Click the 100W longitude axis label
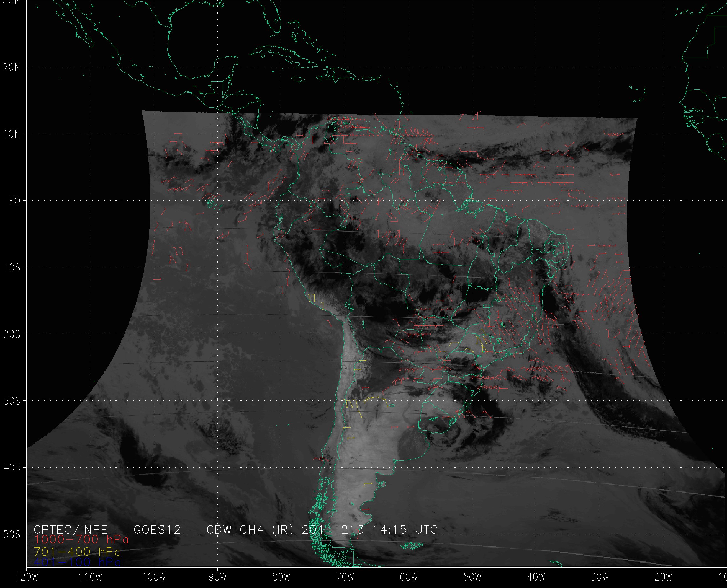Image resolution: width=727 pixels, height=588 pixels. 154,577
